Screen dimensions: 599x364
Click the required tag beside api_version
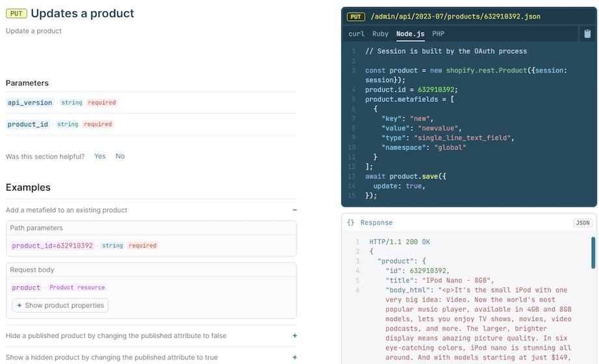101,102
